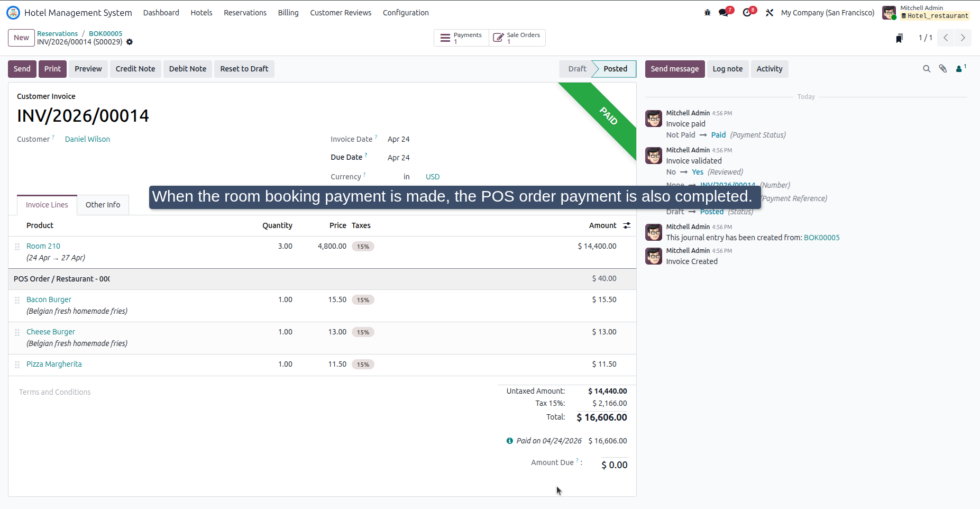Click drag handle on Bacon Burger row
Screen dimensions: 980x509
pyautogui.click(x=17, y=300)
